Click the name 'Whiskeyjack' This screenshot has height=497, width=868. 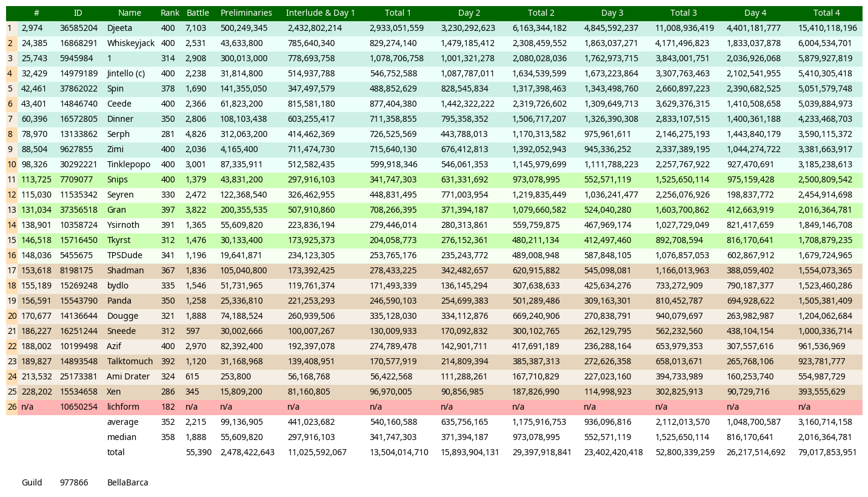(x=131, y=43)
